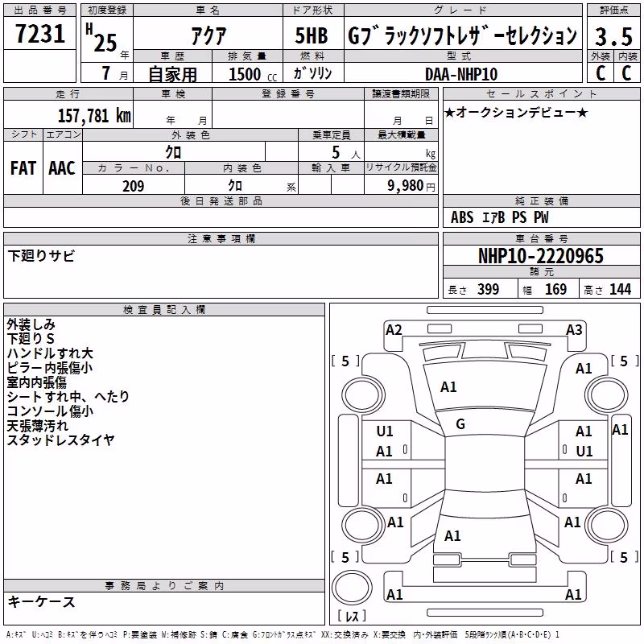This screenshot has width=644, height=644.
Task: Select the [レス] spare tire label
Action: (352, 616)
